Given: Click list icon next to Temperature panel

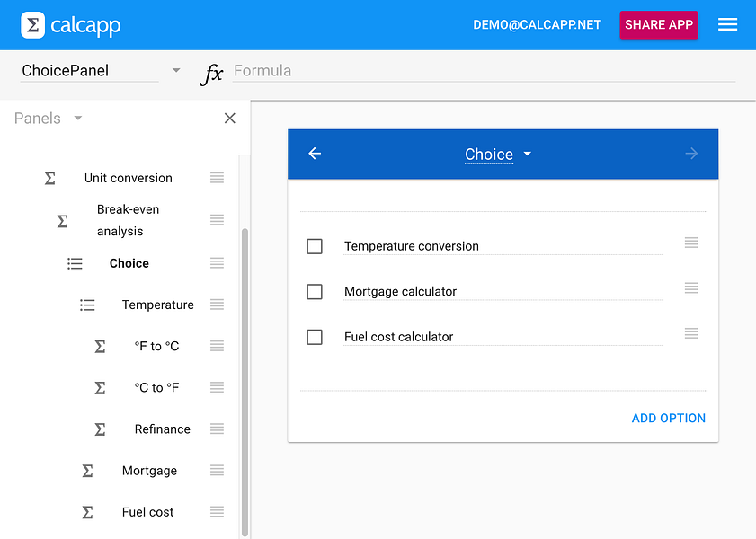Looking at the screenshot, I should coord(87,305).
